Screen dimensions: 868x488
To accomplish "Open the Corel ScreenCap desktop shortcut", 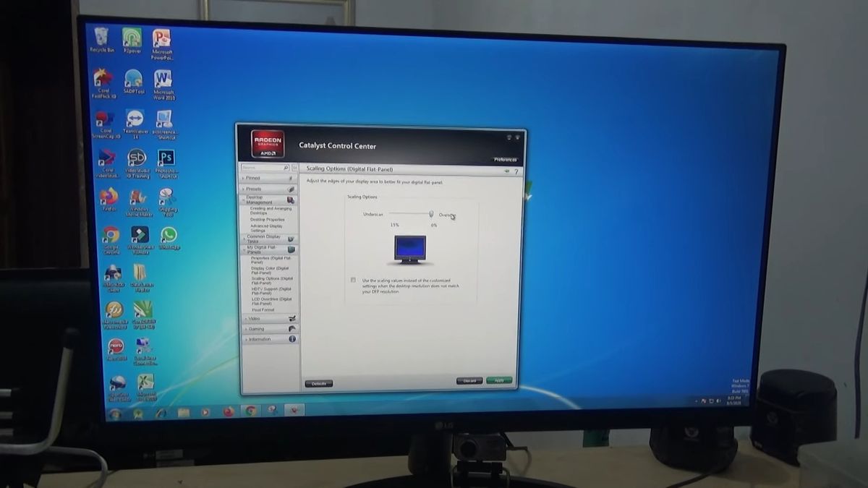I will (x=106, y=124).
